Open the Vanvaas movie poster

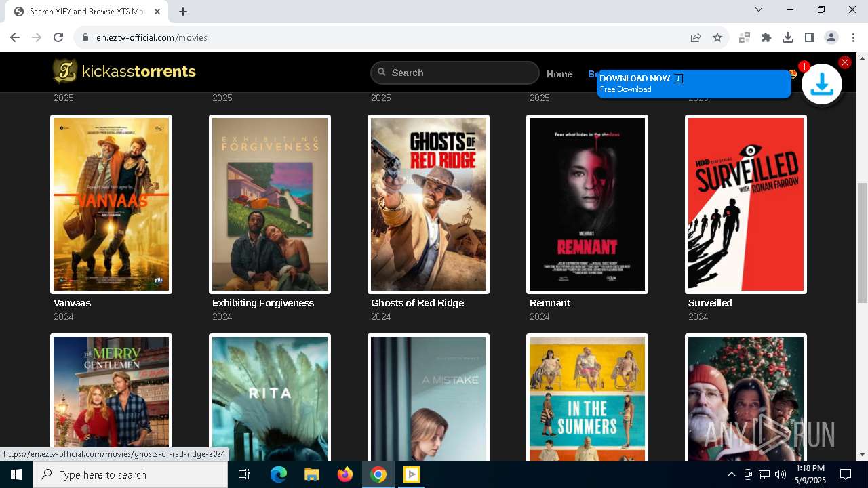tap(111, 204)
